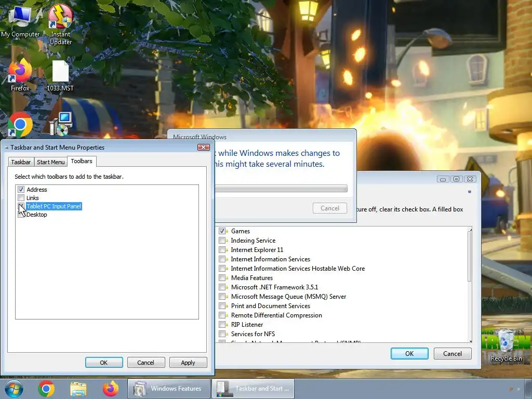Switch to Windows Features taskbar button
Screen dimensions: 532x399
[x=169, y=389]
